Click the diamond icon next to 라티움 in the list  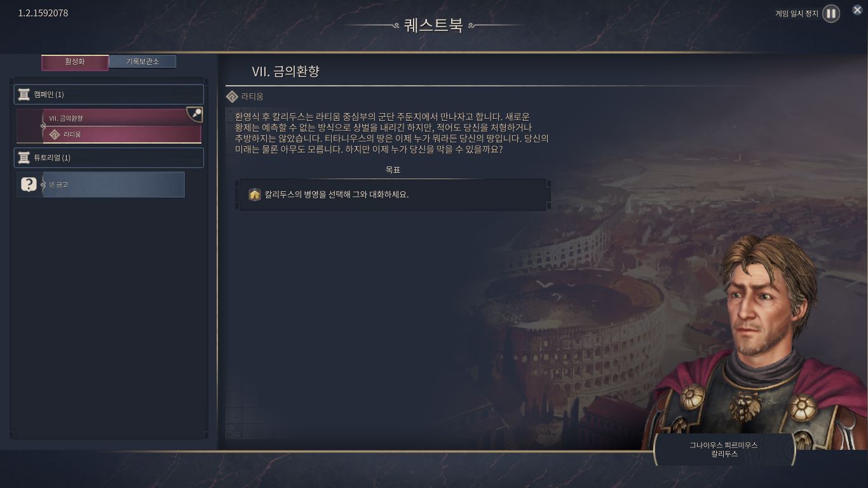pos(55,135)
